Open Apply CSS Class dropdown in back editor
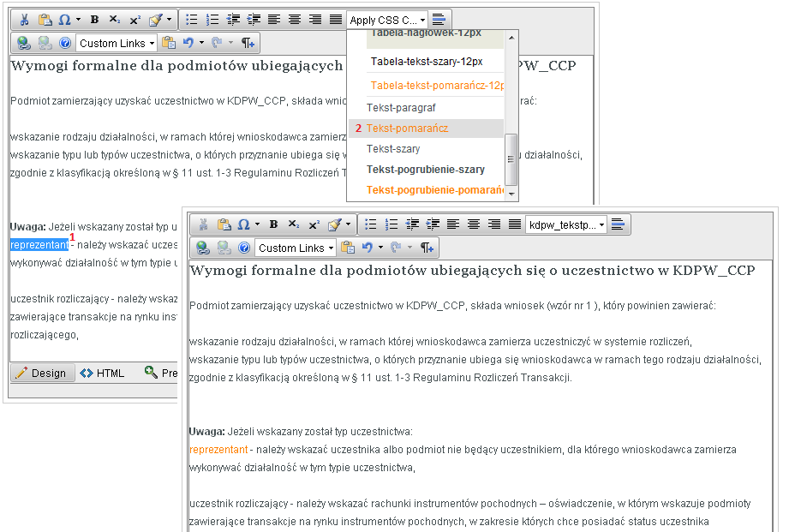 tap(387, 21)
